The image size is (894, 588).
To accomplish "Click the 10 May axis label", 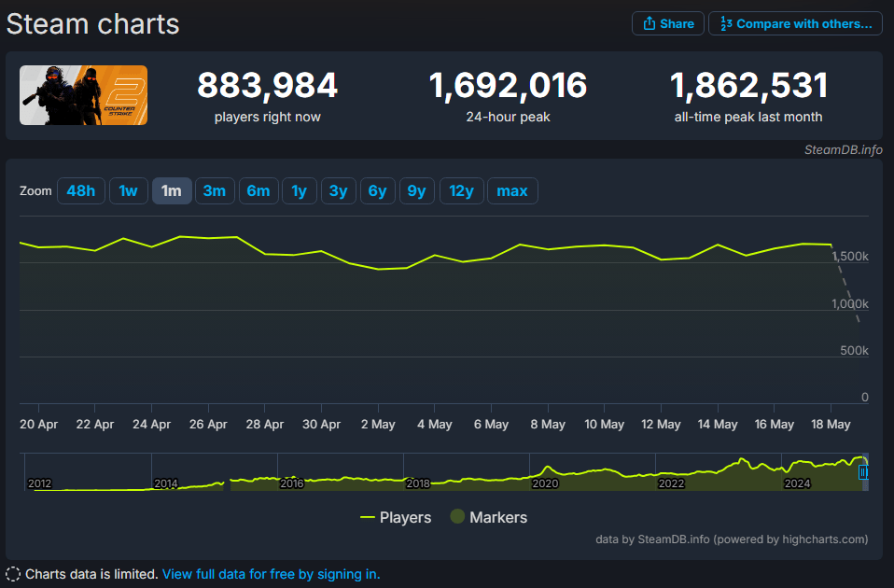I will pyautogui.click(x=605, y=425).
